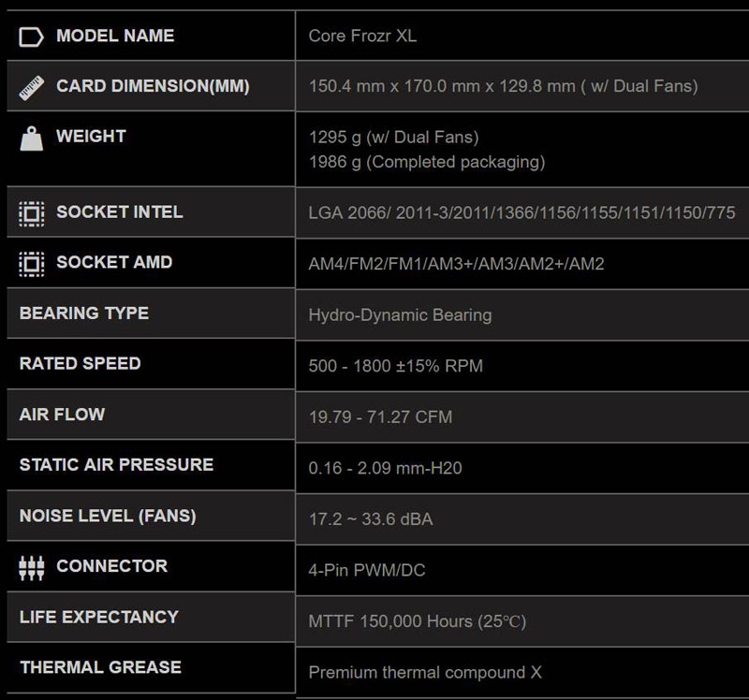Click the 19.79 - 71.27 CFM value
Screen dimensions: 749x700
380,417
